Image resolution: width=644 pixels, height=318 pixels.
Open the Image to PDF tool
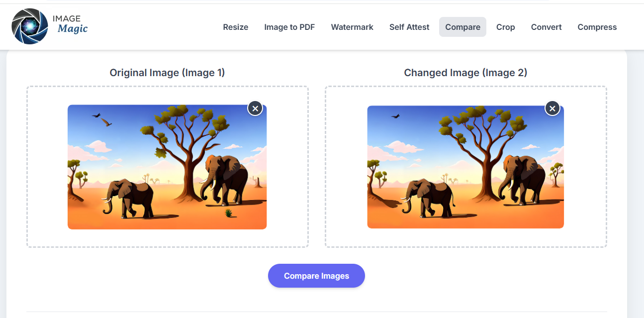coord(289,27)
